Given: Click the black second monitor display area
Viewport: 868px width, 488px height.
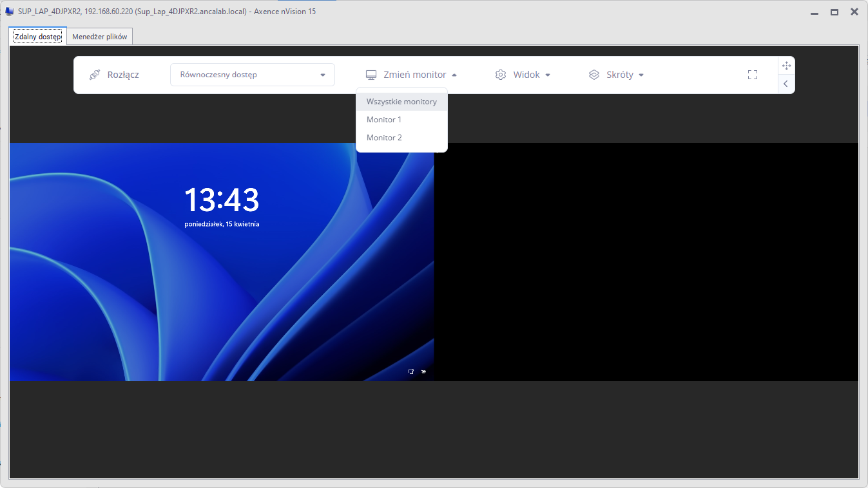Looking at the screenshot, I should [646, 261].
